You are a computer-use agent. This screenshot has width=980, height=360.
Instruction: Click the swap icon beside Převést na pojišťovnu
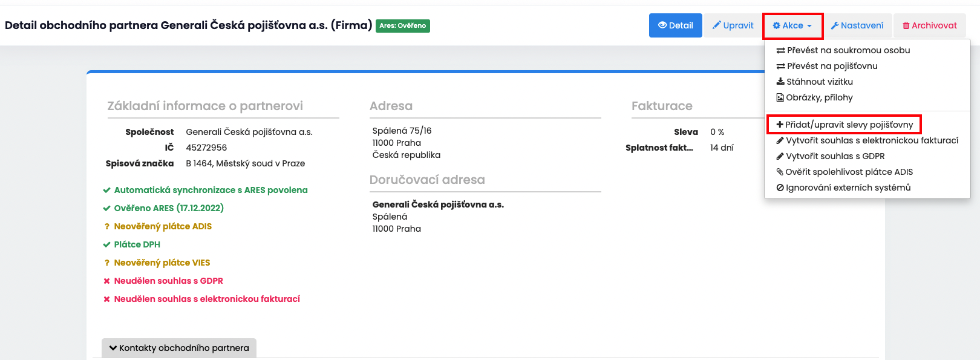pyautogui.click(x=781, y=66)
